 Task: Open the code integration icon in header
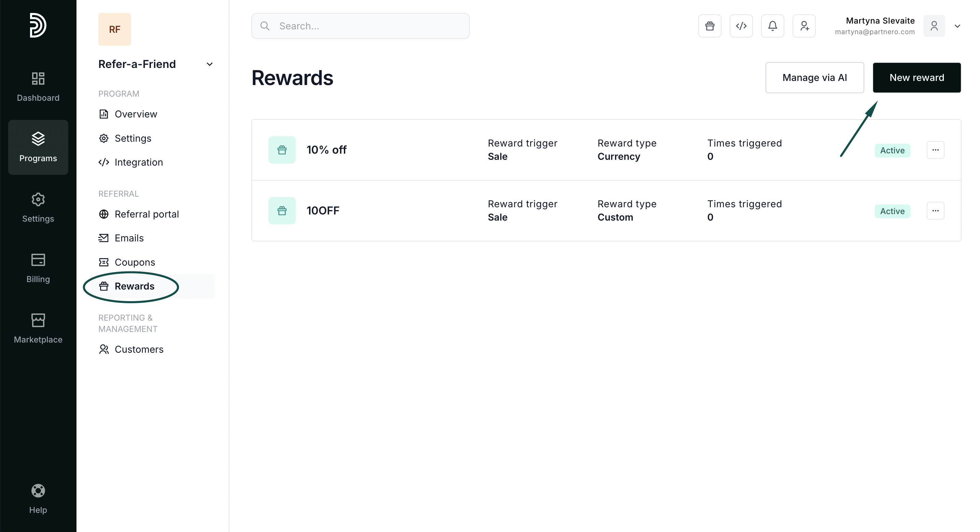(x=741, y=26)
